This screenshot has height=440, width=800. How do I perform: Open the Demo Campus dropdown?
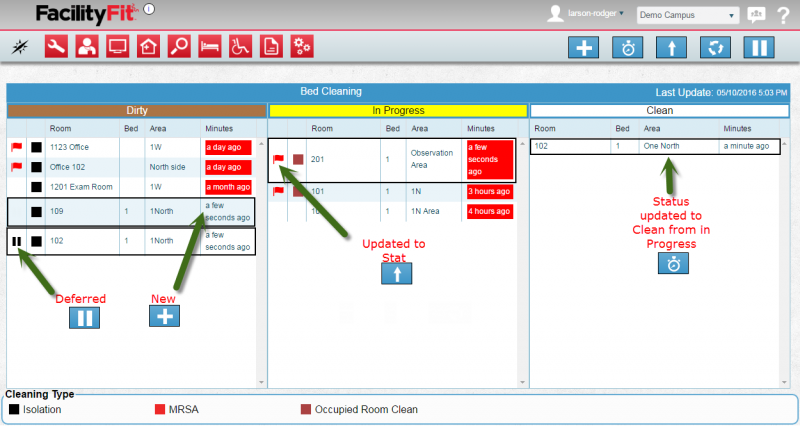pyautogui.click(x=687, y=15)
